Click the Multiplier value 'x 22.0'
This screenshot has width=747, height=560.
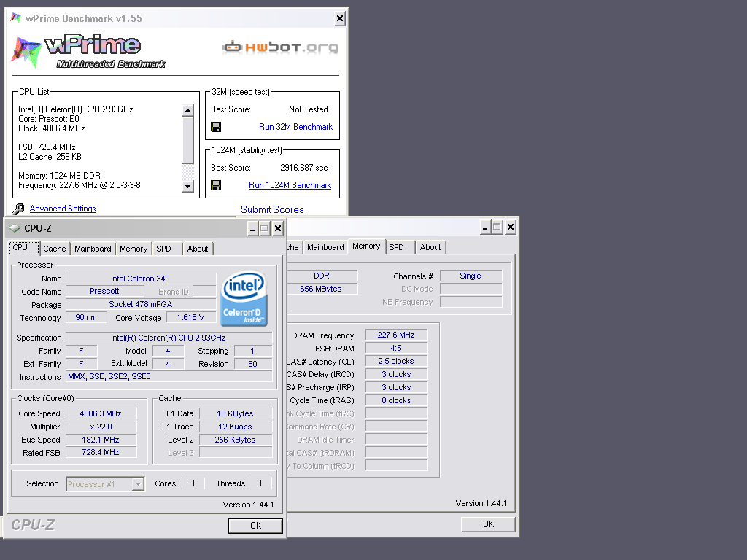click(101, 427)
